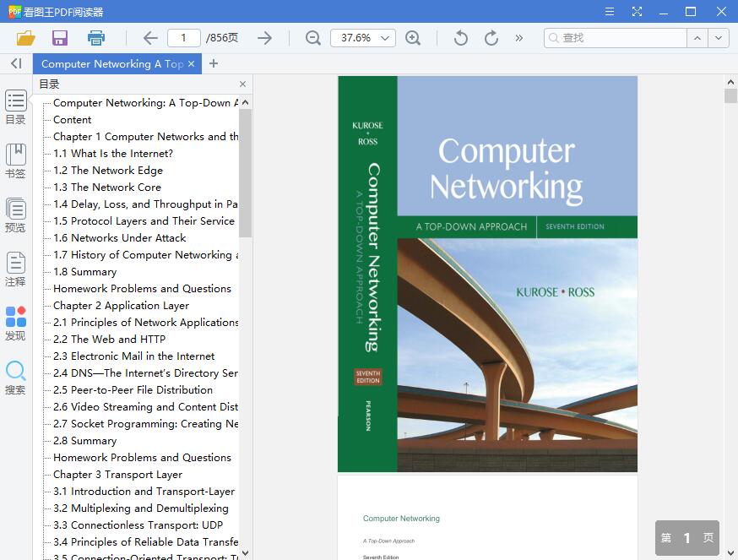738x560 pixels.
Task: Click the 第 1 页 page indicator badge
Action: click(x=686, y=537)
